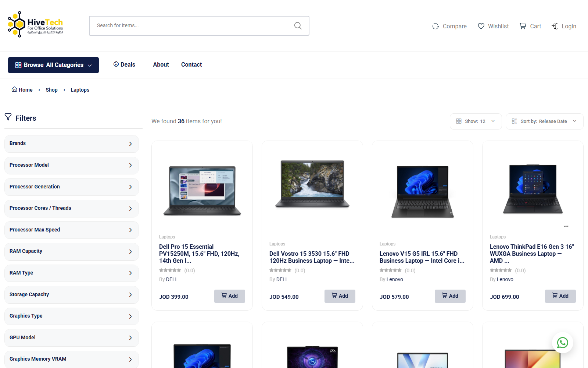The width and height of the screenshot is (588, 368).
Task: Expand the Processor Generation filter
Action: pyautogui.click(x=72, y=187)
